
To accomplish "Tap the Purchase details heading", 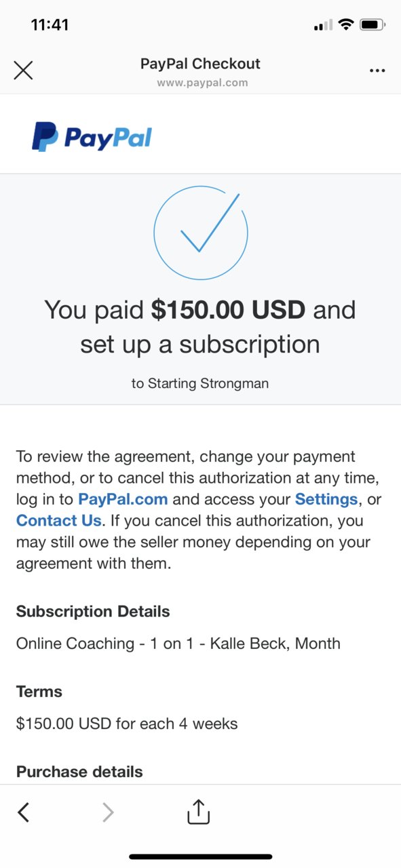I will 79,772.
